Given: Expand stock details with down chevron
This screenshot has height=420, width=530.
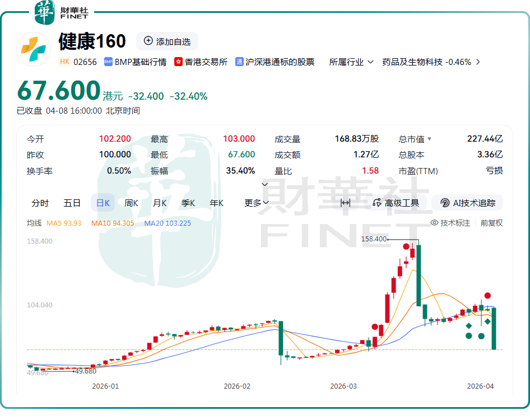Looking at the screenshot, I should [265, 184].
